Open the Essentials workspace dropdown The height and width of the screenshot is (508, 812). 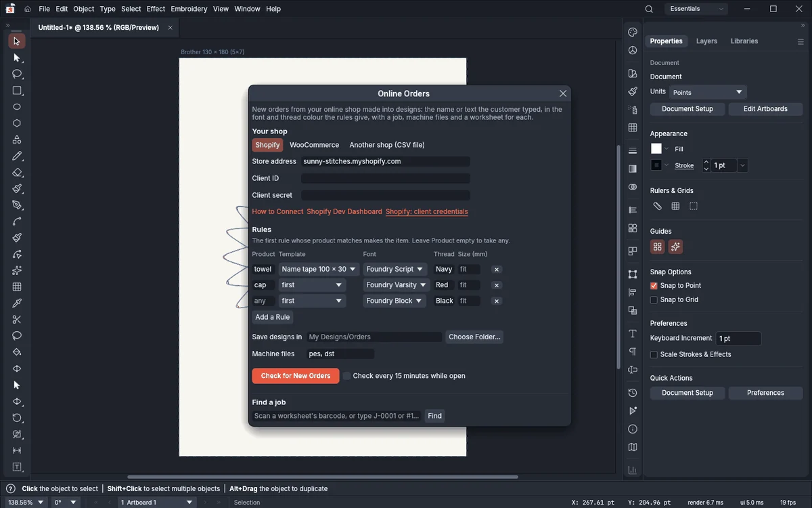coord(696,9)
